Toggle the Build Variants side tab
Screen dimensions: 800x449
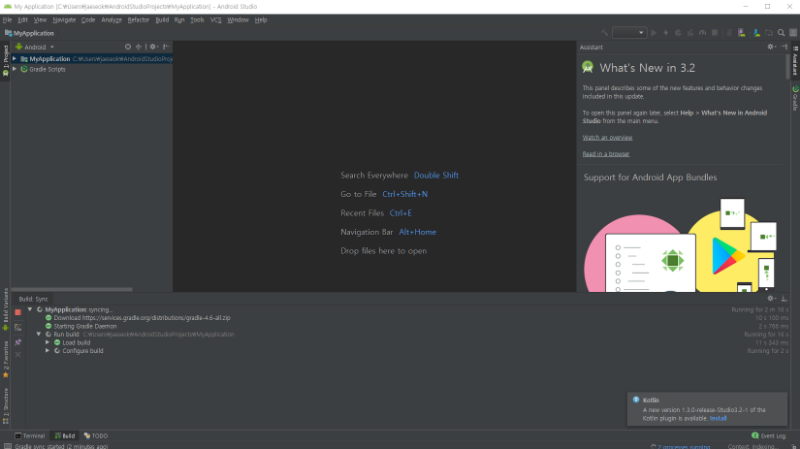[6, 309]
